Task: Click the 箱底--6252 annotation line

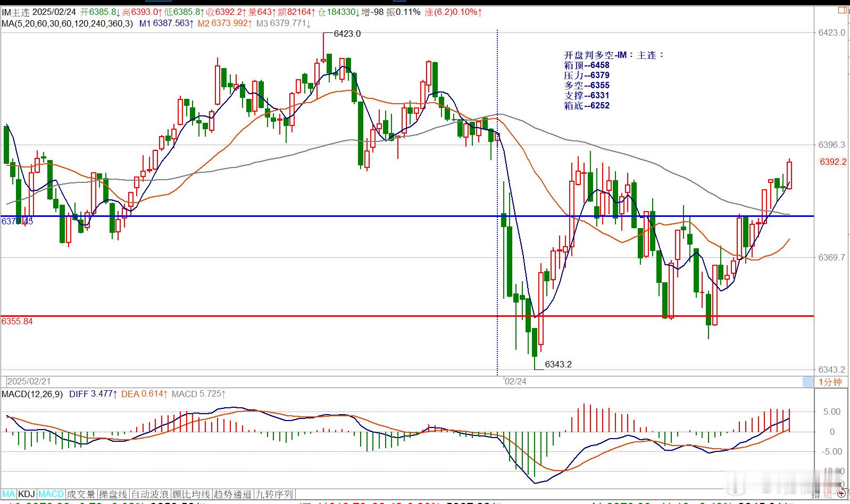Action: (x=587, y=106)
